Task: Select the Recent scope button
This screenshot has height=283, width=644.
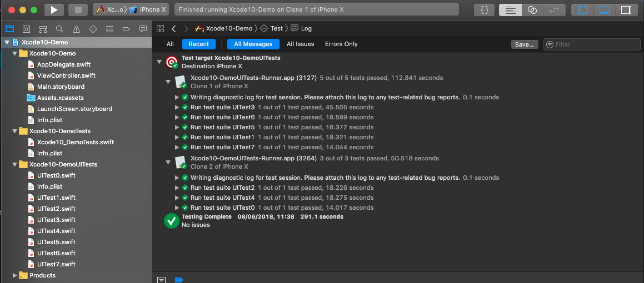Action: tap(198, 44)
